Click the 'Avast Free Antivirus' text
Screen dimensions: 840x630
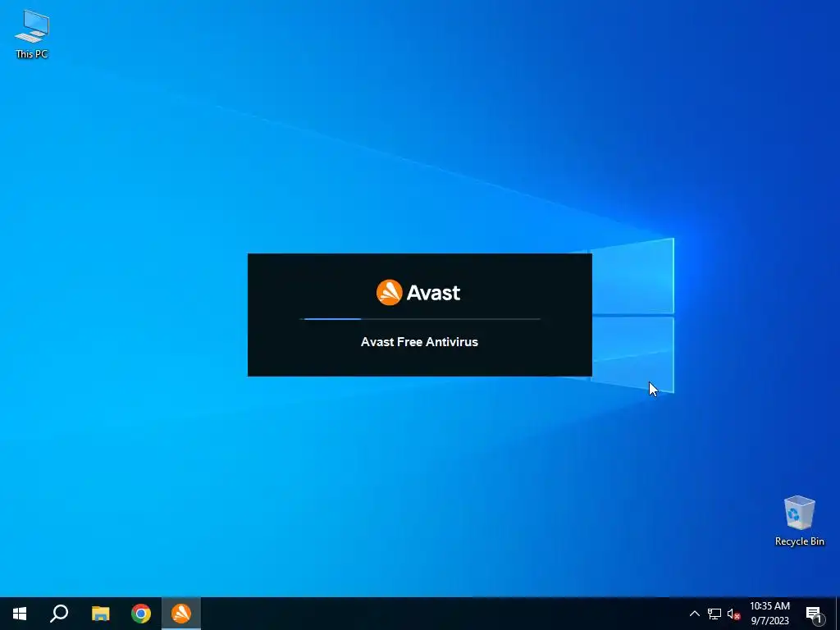point(419,342)
